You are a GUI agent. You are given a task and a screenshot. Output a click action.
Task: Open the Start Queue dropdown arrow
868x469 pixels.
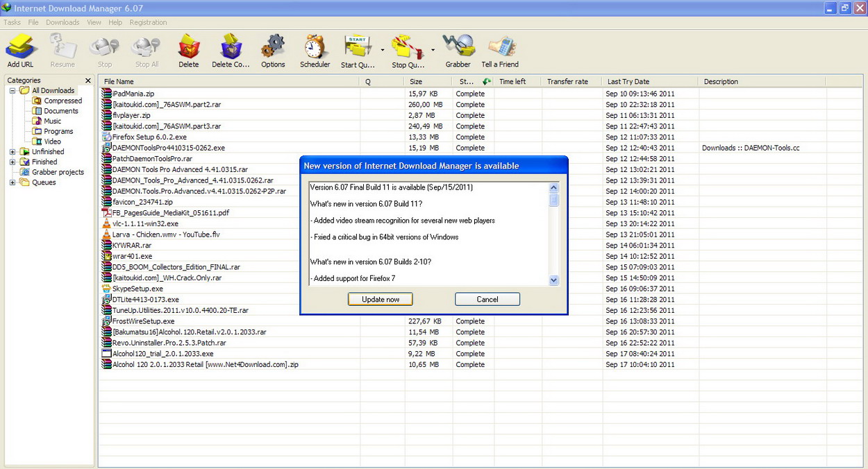pos(383,50)
